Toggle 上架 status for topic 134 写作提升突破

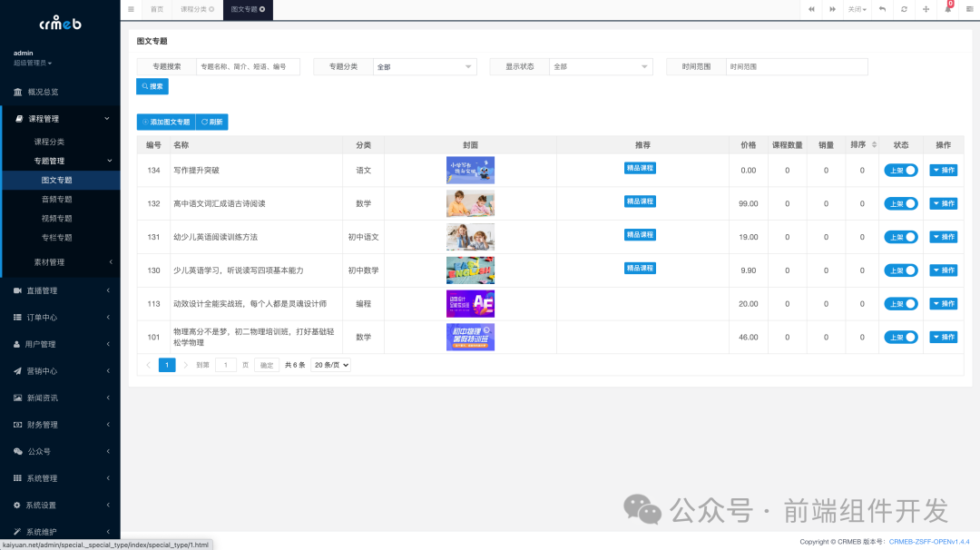[x=900, y=170]
